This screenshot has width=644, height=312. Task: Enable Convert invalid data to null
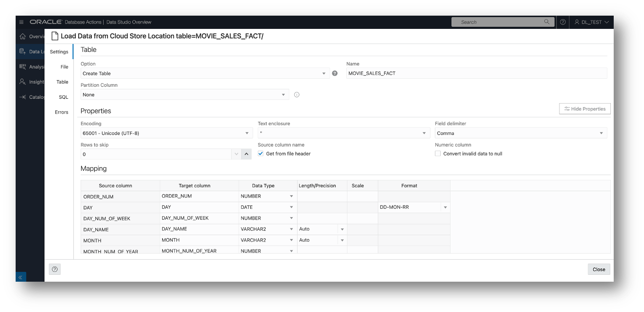[438, 154]
